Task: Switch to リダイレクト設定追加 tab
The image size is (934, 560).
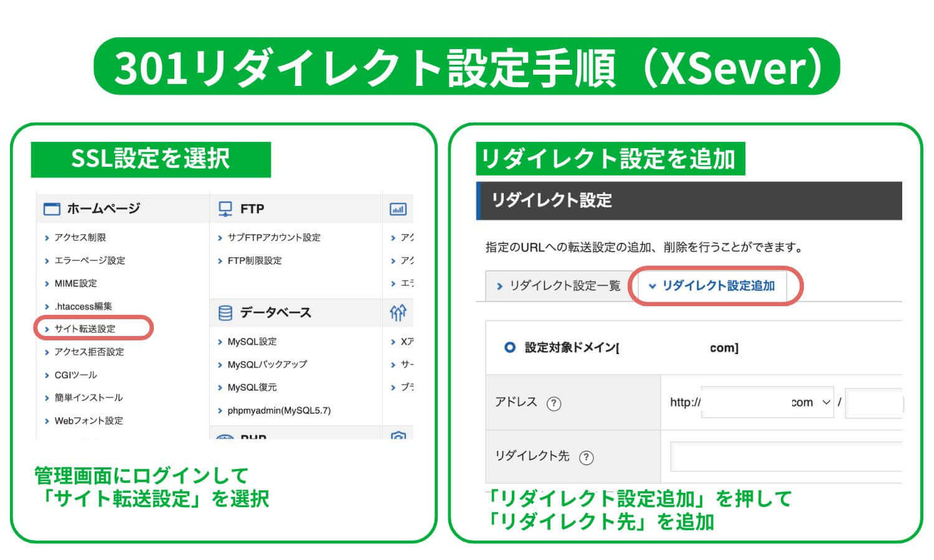Action: tap(712, 286)
